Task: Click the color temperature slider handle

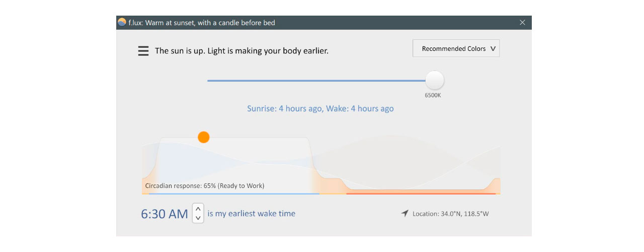Action: pyautogui.click(x=435, y=80)
